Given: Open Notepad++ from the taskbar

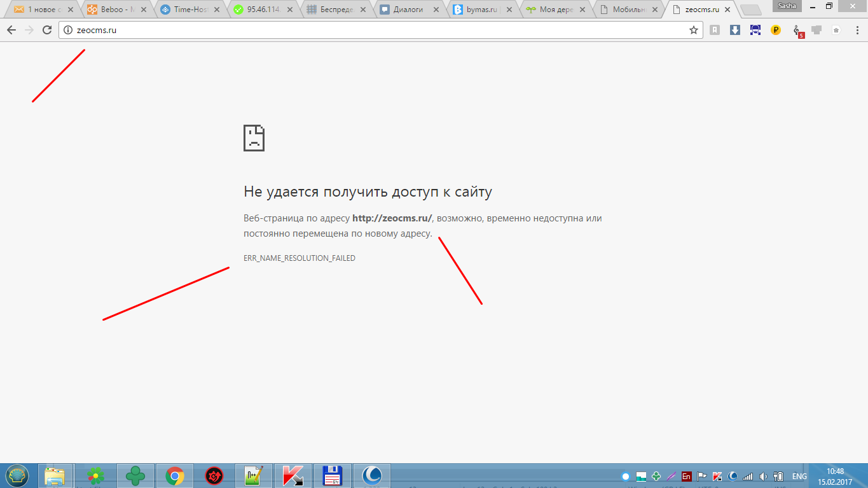Looking at the screenshot, I should [x=253, y=476].
